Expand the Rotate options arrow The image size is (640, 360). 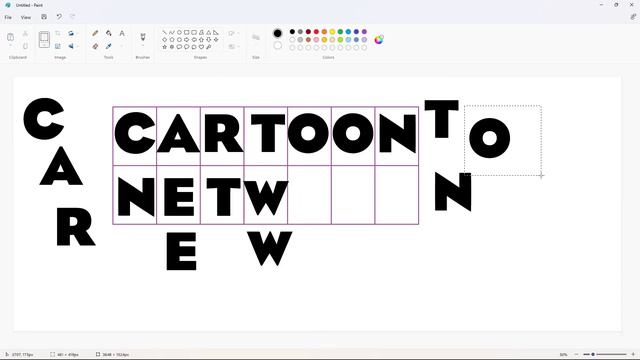tap(78, 33)
